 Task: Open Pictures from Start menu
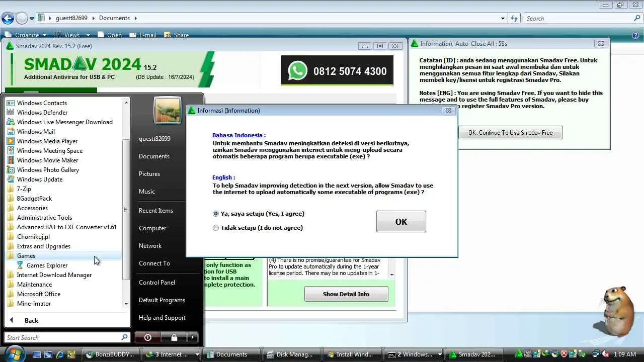tap(149, 174)
